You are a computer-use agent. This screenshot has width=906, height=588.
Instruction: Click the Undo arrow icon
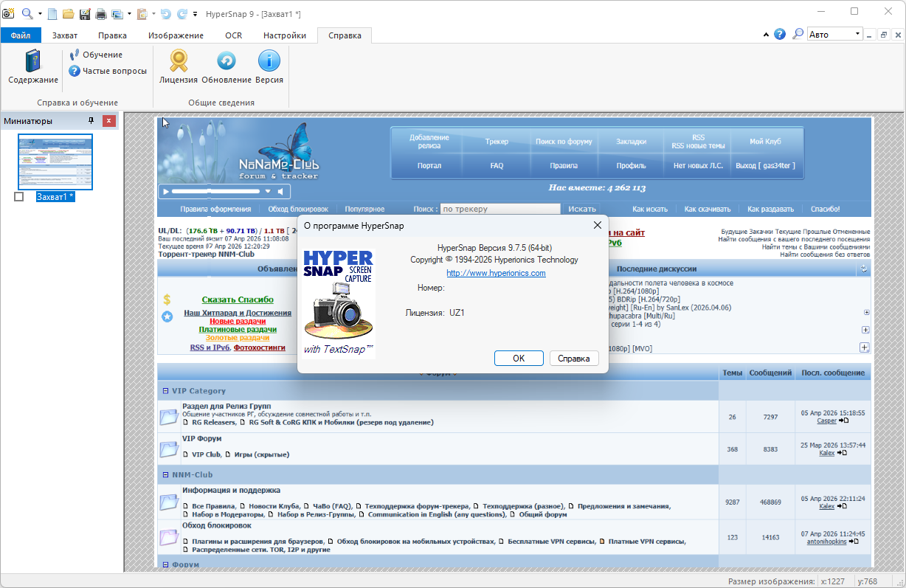(x=165, y=13)
